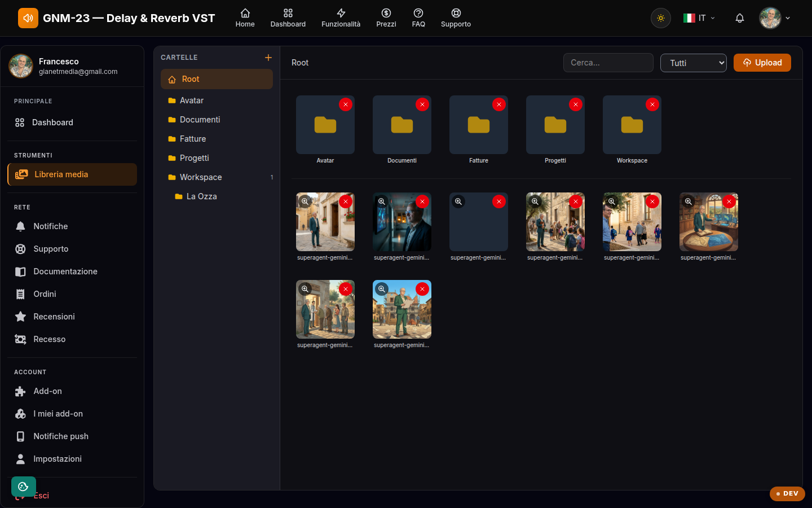The image size is (812, 508).
Task: Delete the dark office portrait image
Action: pyautogui.click(x=422, y=202)
